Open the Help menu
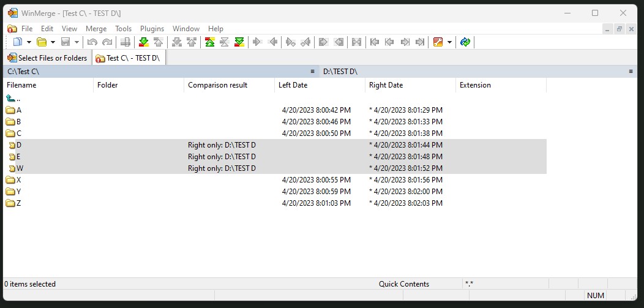Screen dimensions: 644x308 point(215,29)
